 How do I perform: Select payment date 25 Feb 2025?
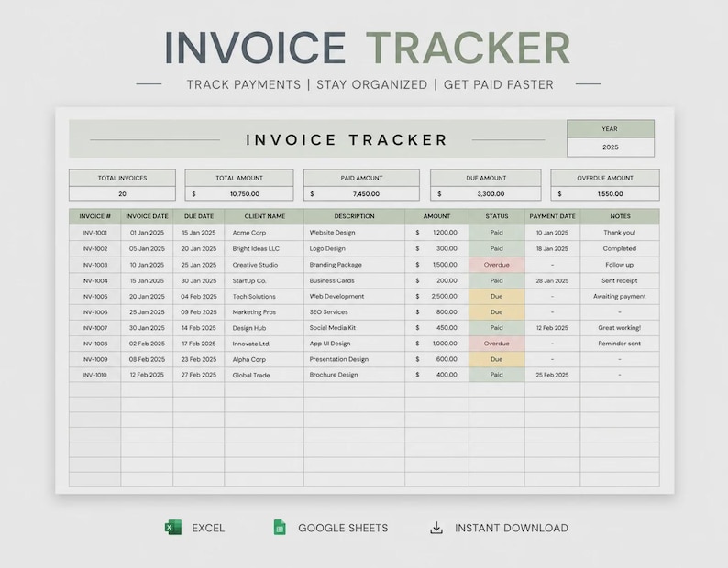point(553,375)
